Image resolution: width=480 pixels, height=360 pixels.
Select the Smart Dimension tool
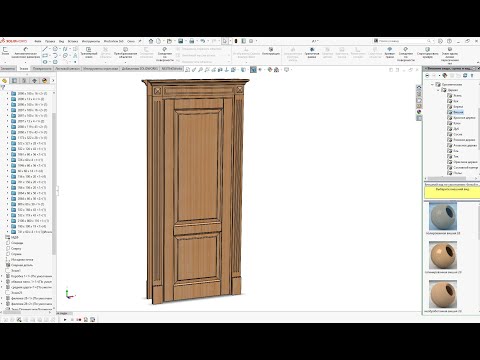[x=25, y=53]
